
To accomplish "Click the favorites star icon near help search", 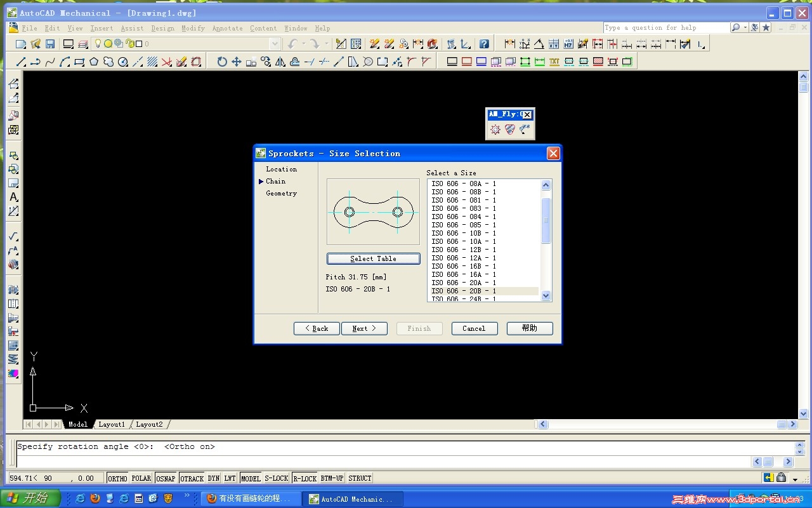I will (x=766, y=27).
